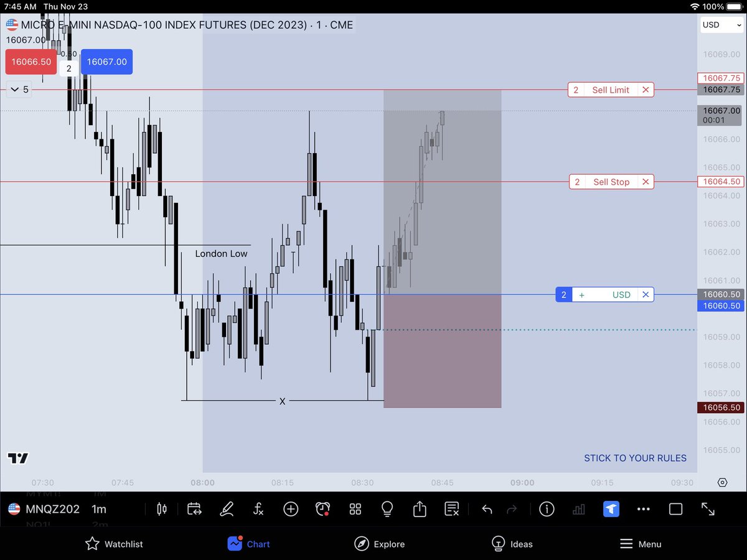Tap the US flag symbol icon in toolbar

point(14,509)
